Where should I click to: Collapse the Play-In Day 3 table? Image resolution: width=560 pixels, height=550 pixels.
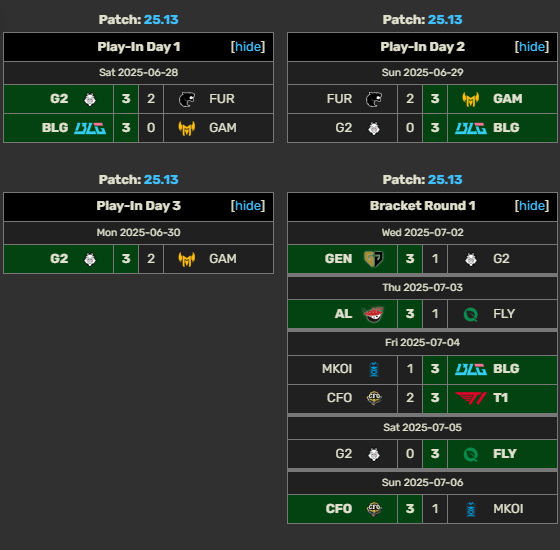[x=248, y=206]
